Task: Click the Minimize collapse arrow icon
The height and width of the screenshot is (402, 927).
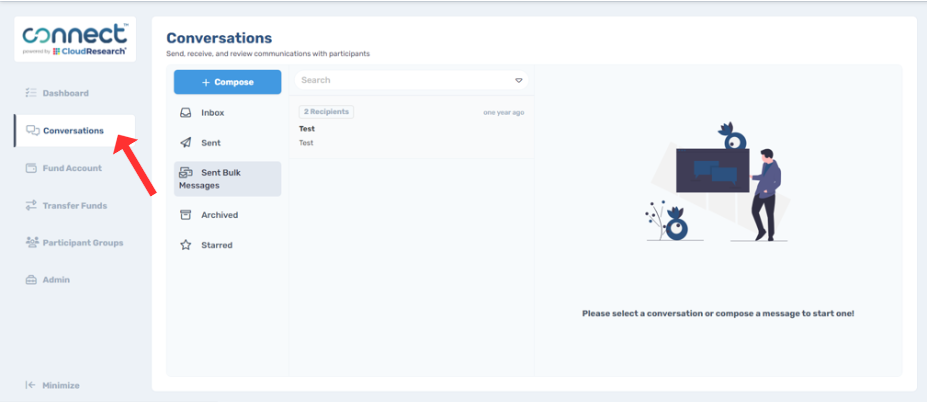Action: click(31, 385)
